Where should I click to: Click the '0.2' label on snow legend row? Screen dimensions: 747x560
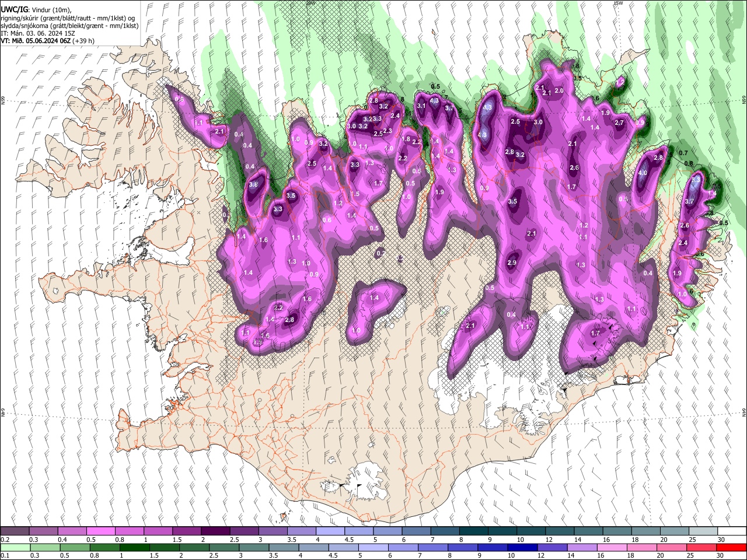[5, 540]
